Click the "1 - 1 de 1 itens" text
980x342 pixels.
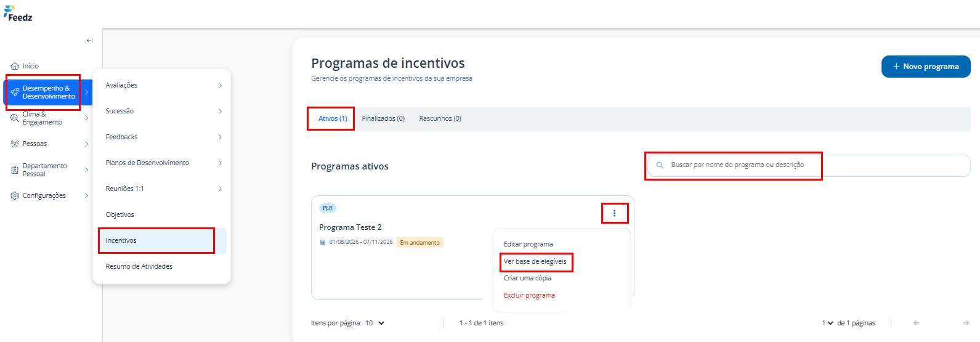click(x=482, y=323)
